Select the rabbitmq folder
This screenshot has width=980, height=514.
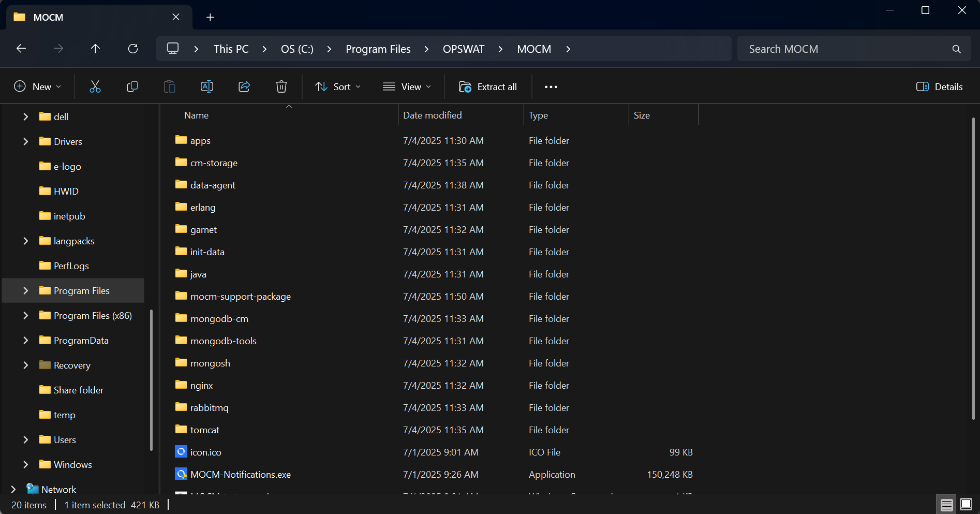[209, 407]
